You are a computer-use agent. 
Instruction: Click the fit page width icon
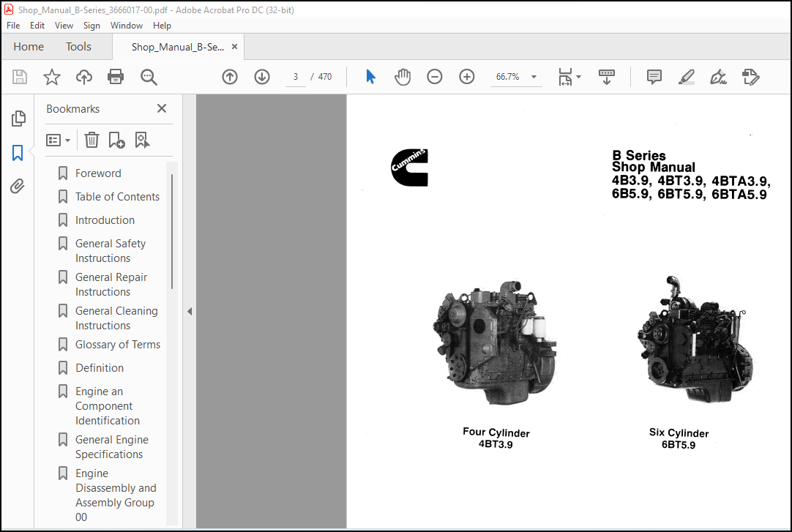(x=565, y=77)
